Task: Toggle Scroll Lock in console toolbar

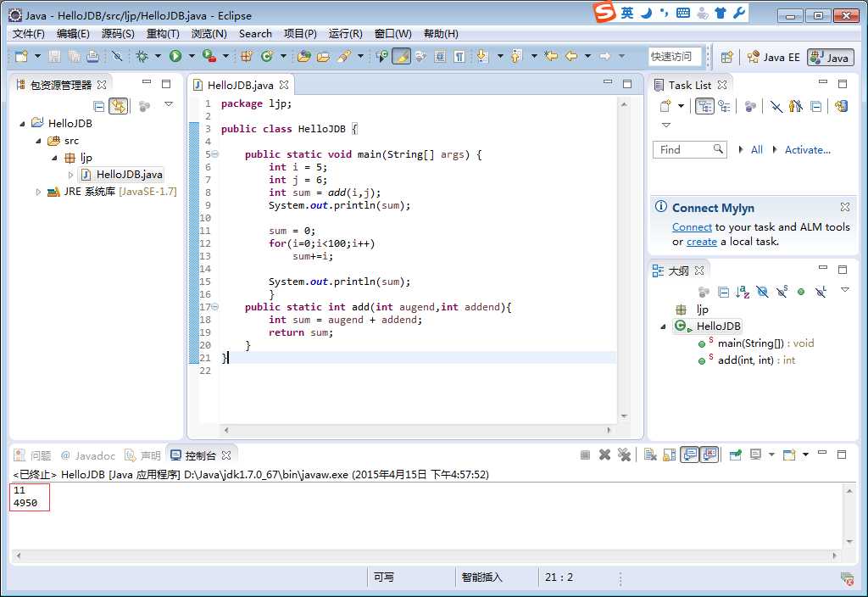Action: pos(670,455)
